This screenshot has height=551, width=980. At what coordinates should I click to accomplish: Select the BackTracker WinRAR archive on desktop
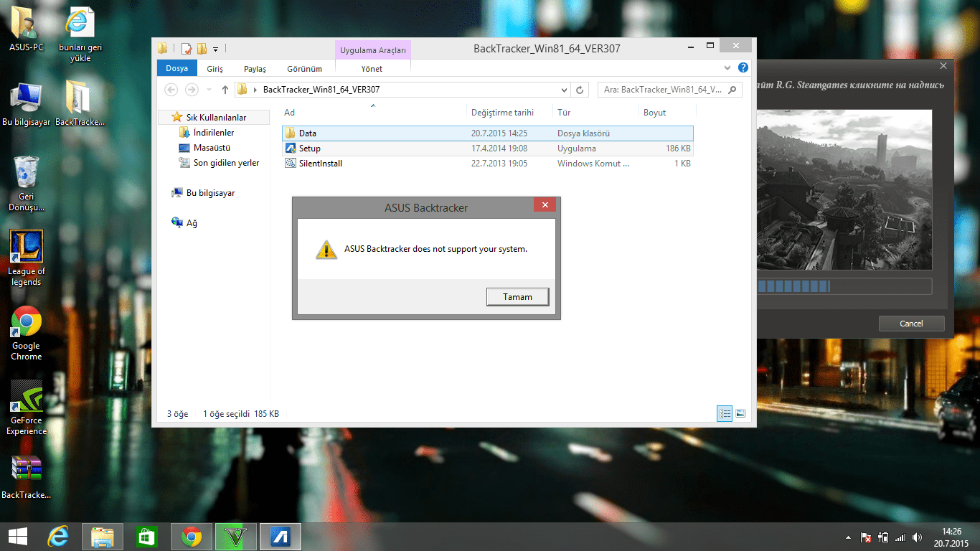click(27, 477)
